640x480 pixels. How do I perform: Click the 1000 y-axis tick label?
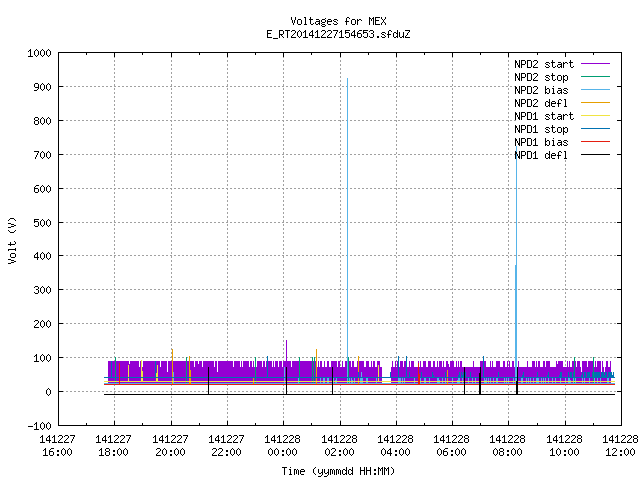(39, 53)
